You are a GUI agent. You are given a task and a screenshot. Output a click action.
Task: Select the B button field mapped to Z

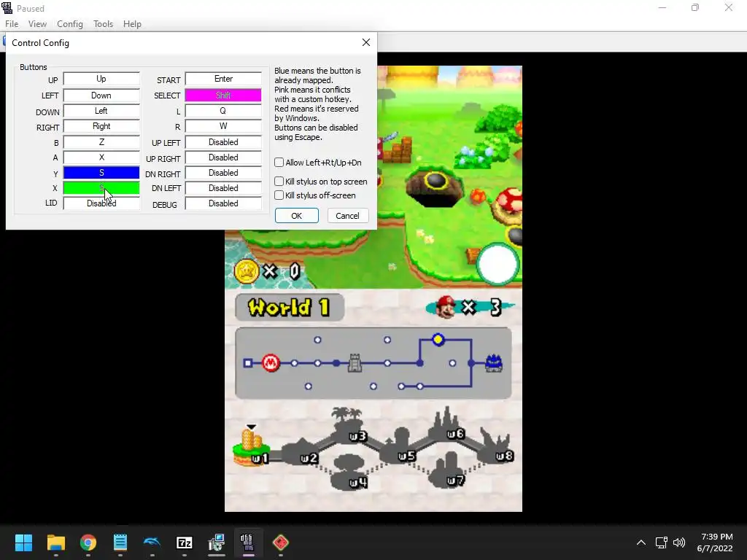pos(101,142)
